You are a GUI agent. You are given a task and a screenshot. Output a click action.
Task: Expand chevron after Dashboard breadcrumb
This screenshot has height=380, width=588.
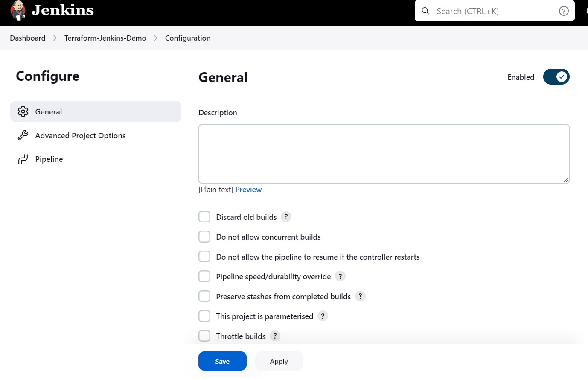click(x=55, y=38)
